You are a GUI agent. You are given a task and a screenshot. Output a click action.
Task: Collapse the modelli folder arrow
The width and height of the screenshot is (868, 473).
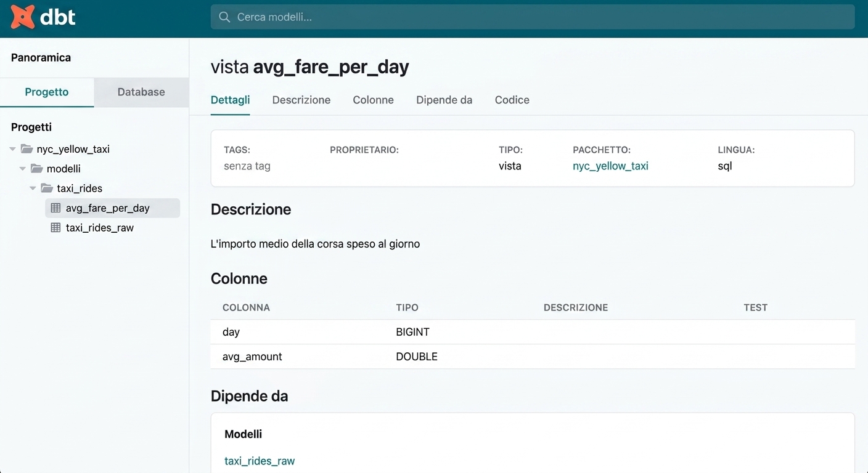coord(23,169)
